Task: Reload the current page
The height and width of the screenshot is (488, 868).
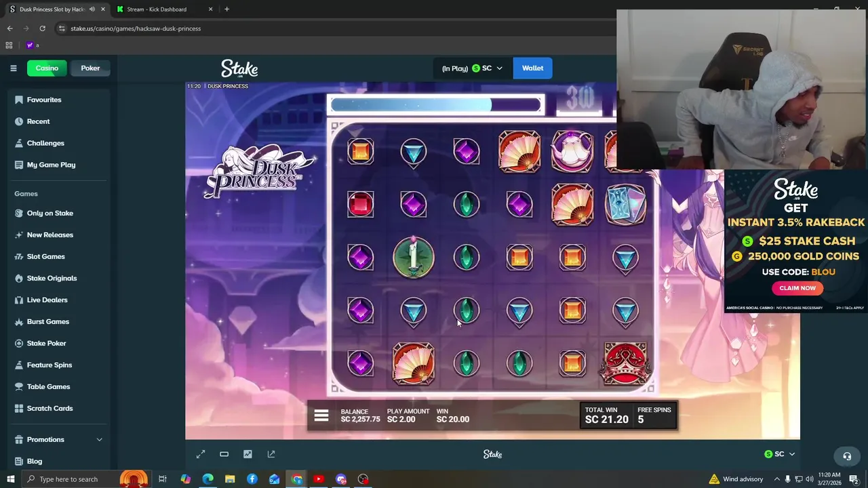Action: click(x=42, y=28)
